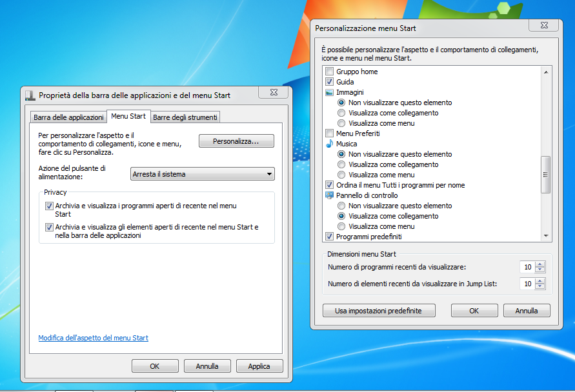Click the Musica note icon
The width and height of the screenshot is (575, 392).
[x=329, y=144]
